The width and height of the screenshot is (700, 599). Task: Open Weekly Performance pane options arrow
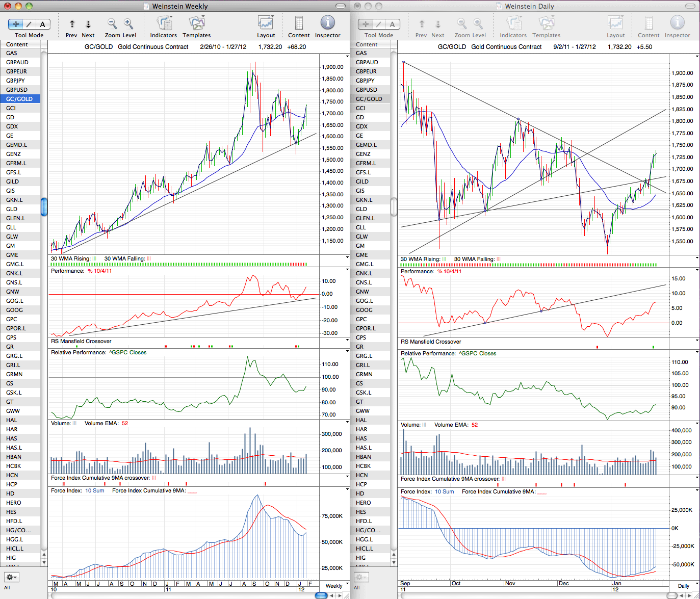pos(347,270)
